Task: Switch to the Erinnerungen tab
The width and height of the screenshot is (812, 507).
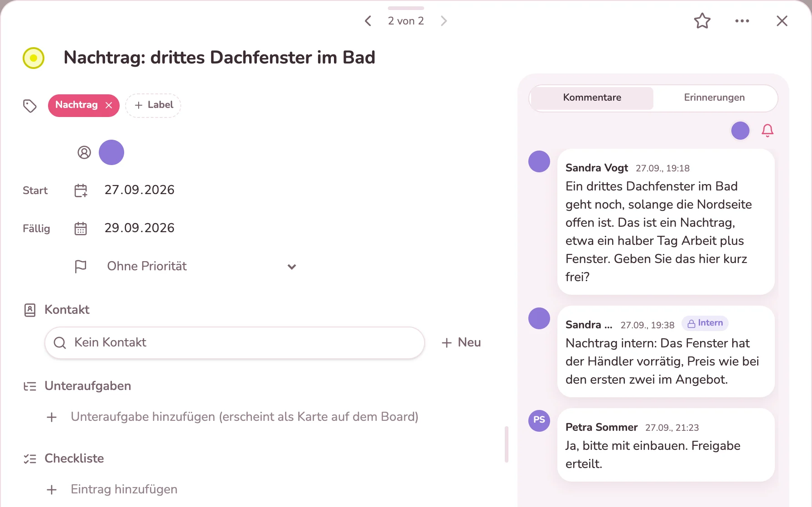Action: coord(715,97)
